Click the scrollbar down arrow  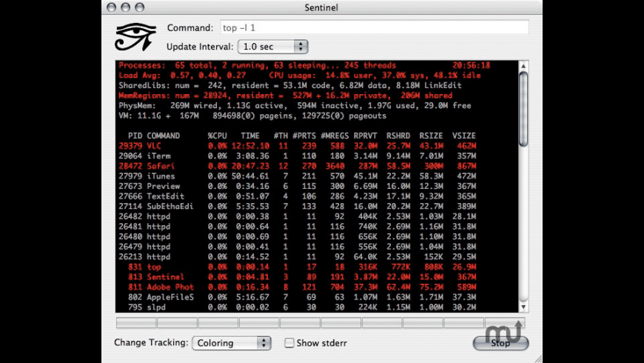click(x=523, y=307)
